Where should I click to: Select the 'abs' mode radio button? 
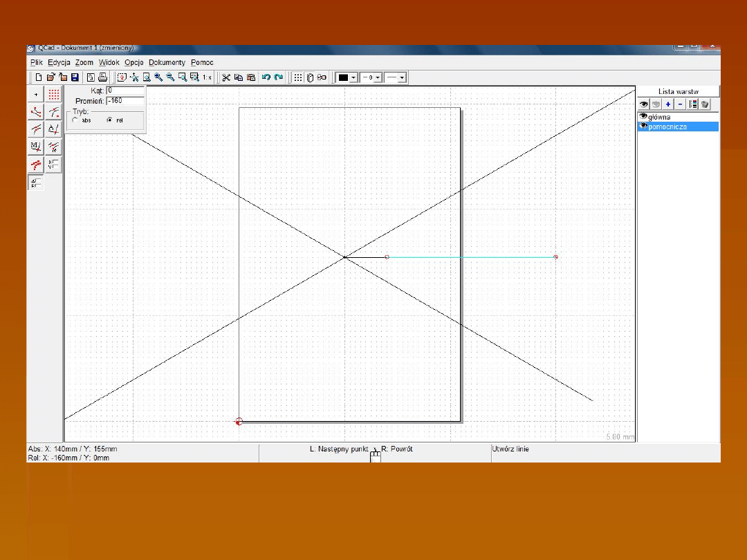(x=75, y=120)
